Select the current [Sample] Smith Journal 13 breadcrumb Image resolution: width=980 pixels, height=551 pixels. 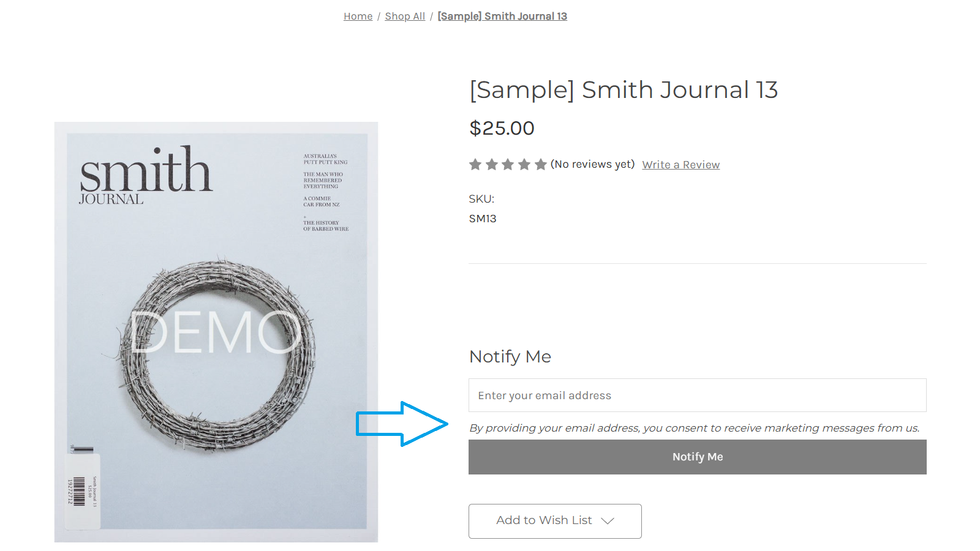pyautogui.click(x=502, y=16)
